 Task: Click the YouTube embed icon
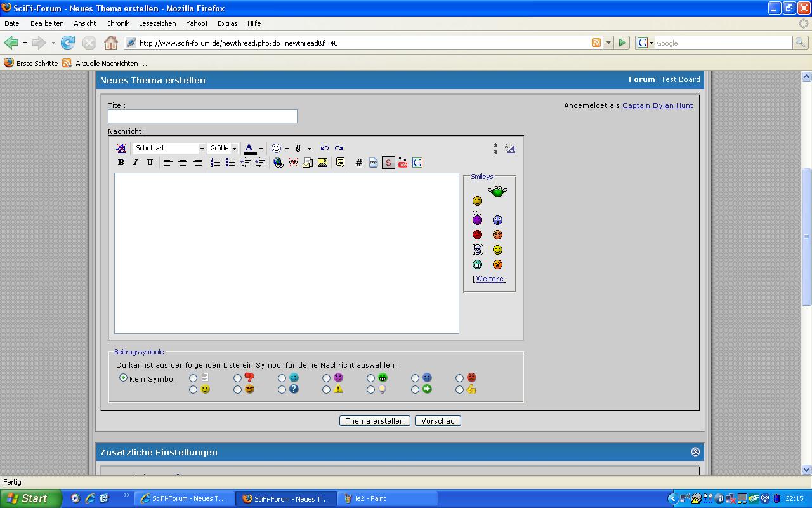402,163
